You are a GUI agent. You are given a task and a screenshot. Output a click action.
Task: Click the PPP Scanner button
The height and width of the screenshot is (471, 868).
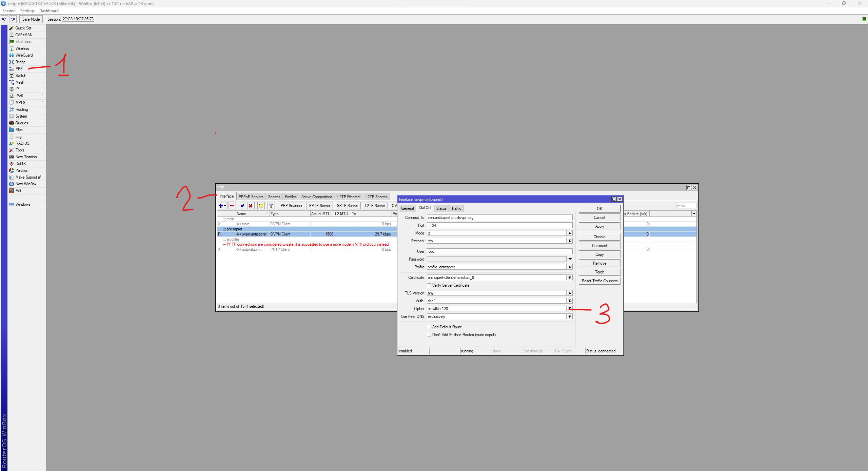tap(291, 206)
